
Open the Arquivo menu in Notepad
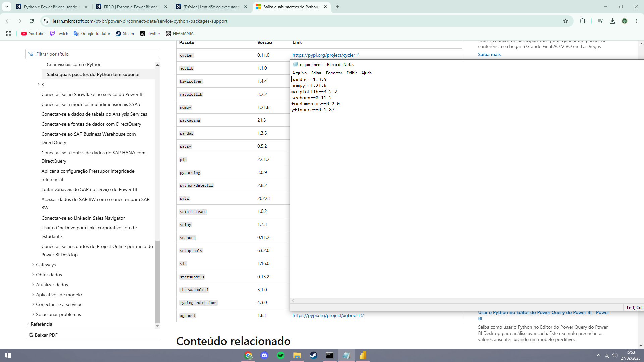click(299, 73)
